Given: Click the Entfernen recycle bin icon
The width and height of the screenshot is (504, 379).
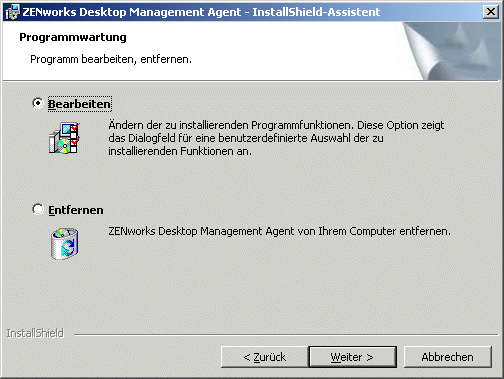Looking at the screenshot, I should [x=64, y=243].
